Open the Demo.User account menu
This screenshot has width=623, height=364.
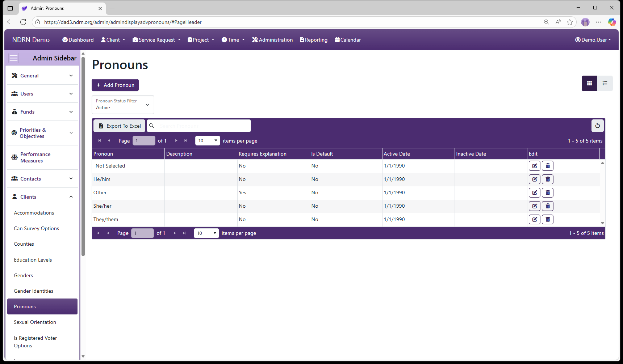click(593, 40)
